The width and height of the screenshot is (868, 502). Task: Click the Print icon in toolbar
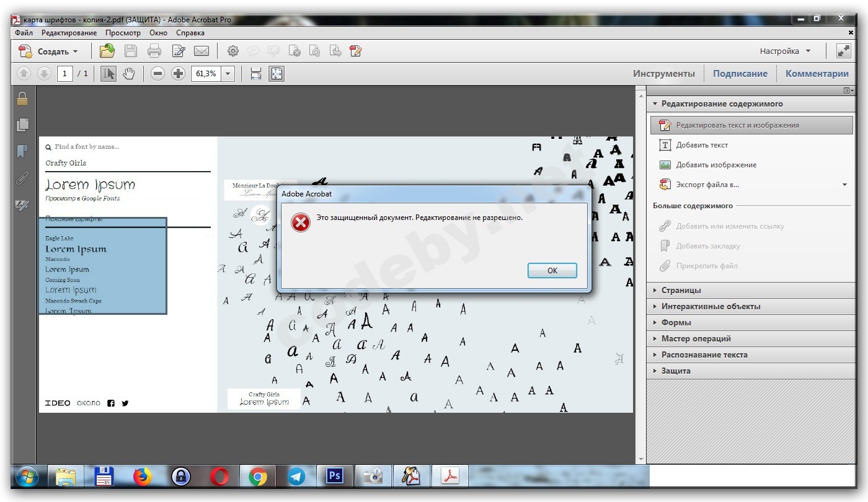[154, 51]
